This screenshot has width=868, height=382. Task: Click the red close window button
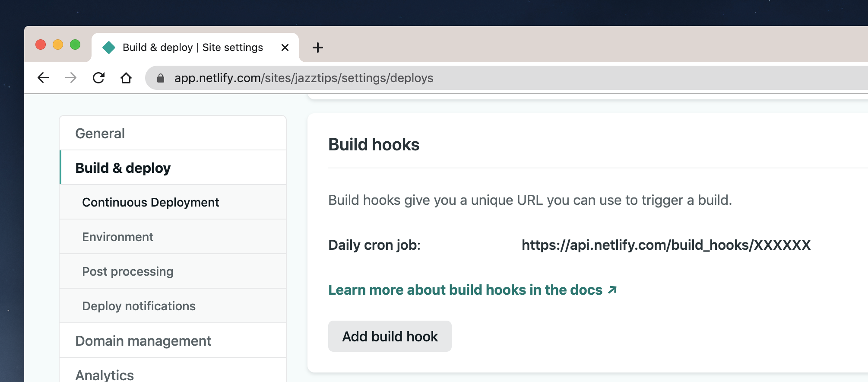tap(41, 45)
